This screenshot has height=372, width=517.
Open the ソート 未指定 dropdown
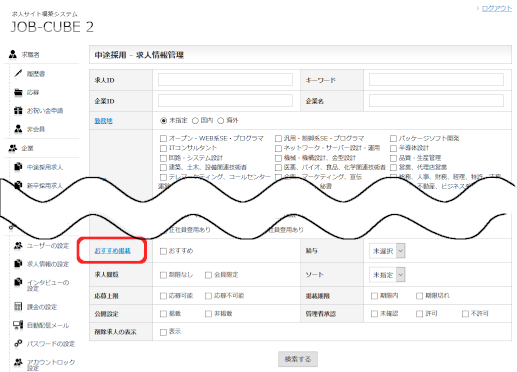coord(387,275)
